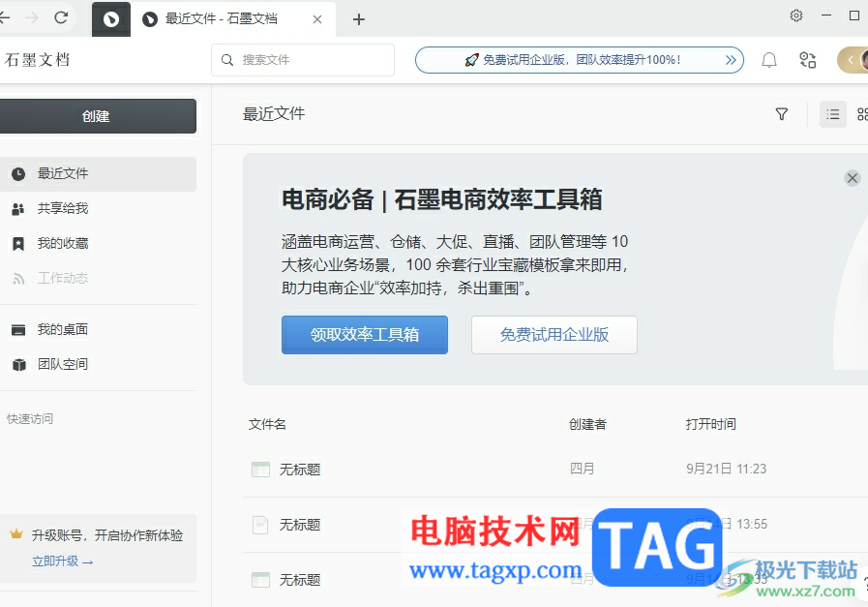Click the 立即升级 link
868x607 pixels.
coord(62,561)
